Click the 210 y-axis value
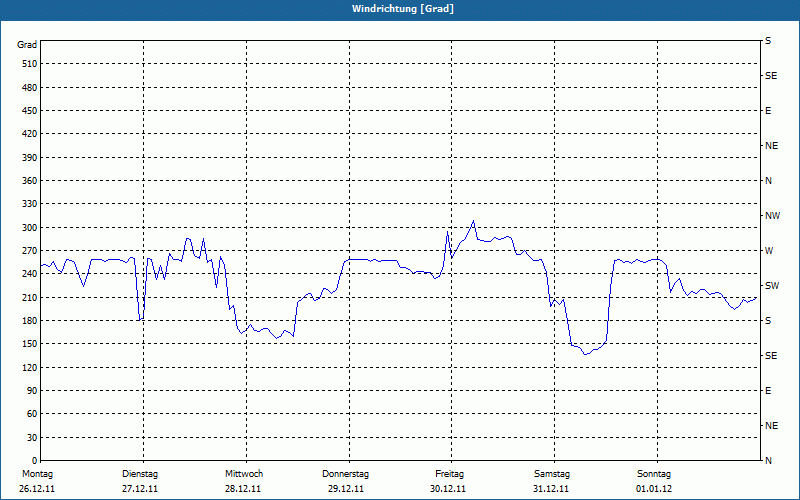This screenshot has width=800, height=500. pyautogui.click(x=30, y=297)
